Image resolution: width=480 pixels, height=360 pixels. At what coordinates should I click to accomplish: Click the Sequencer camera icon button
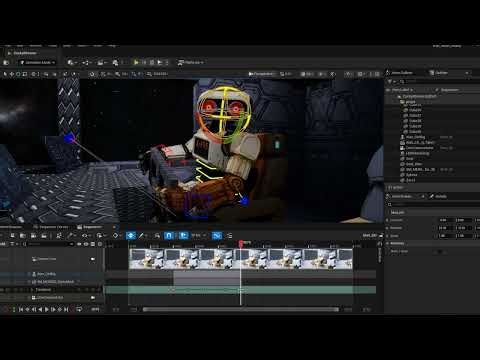(33, 236)
